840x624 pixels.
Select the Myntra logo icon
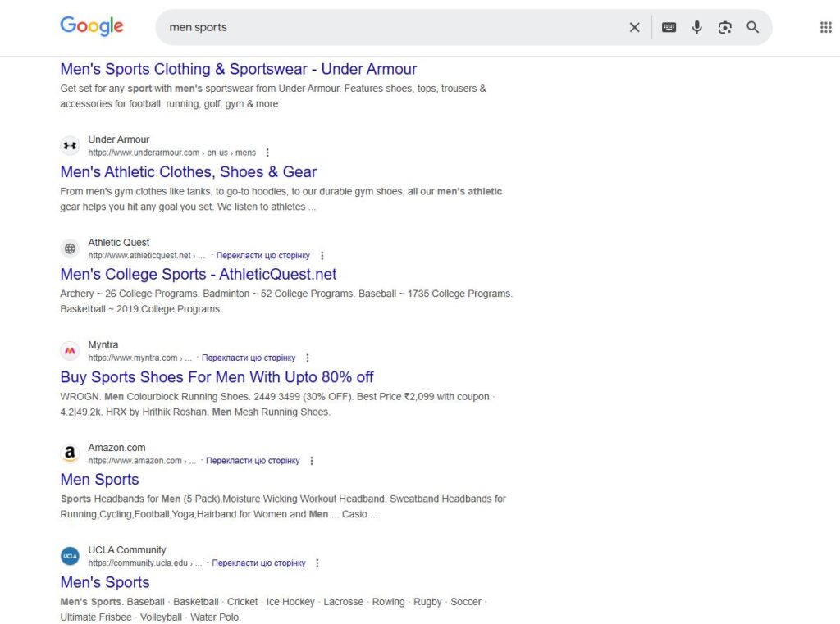point(70,350)
